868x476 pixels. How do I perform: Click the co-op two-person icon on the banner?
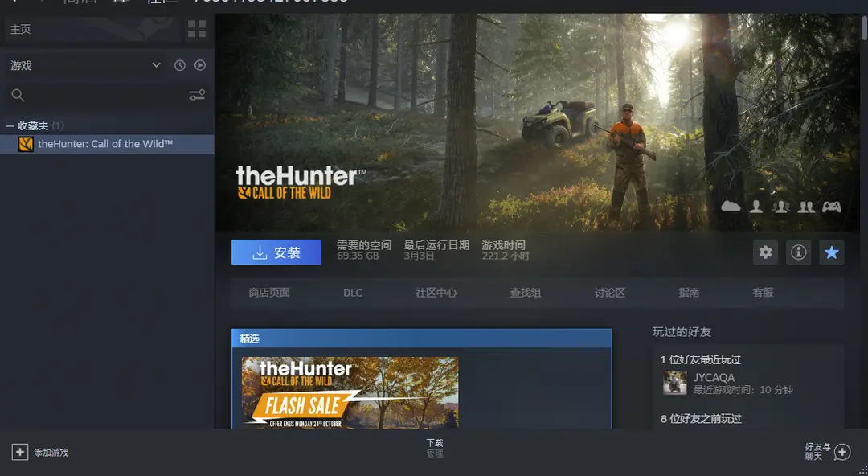806,207
